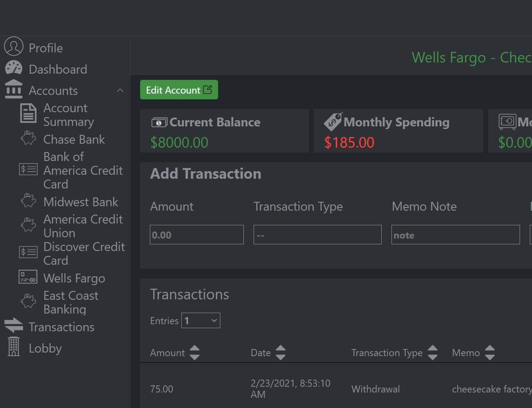Sort by Transaction Type column arrows
Viewport: 532px width, 408px height.
pos(433,353)
